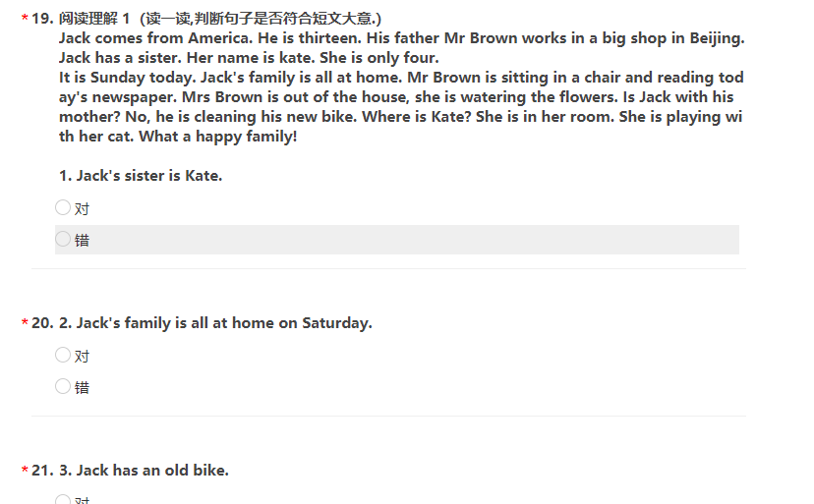Click the 对 label text in question 20
This screenshot has height=504, width=814.
82,356
